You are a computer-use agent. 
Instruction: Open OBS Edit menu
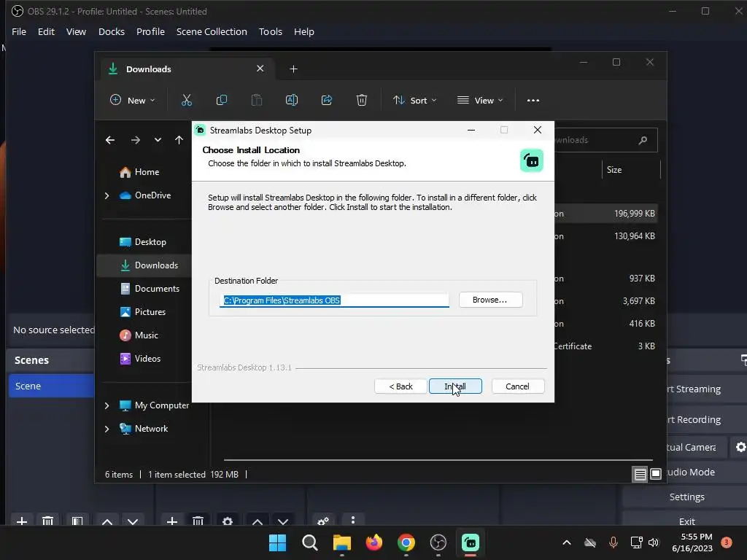(x=46, y=32)
